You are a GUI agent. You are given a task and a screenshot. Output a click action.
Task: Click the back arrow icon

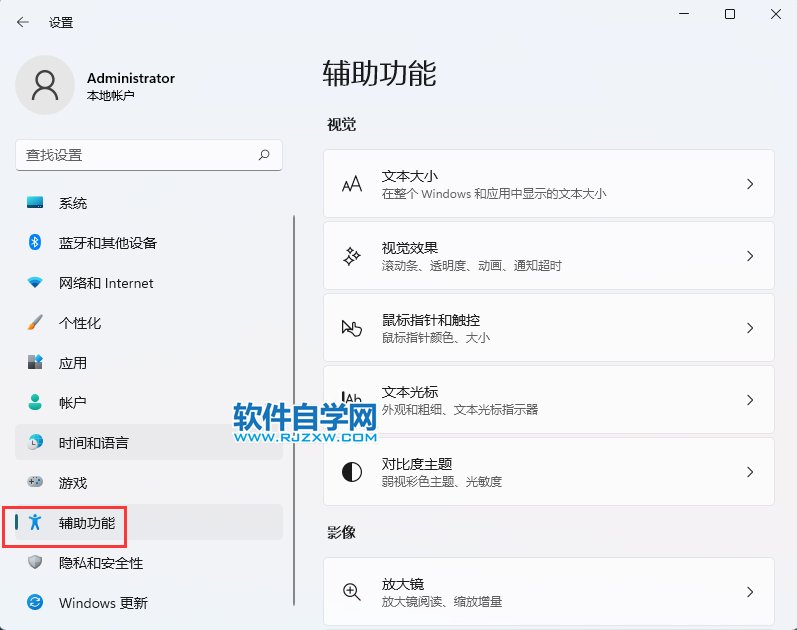pos(23,22)
